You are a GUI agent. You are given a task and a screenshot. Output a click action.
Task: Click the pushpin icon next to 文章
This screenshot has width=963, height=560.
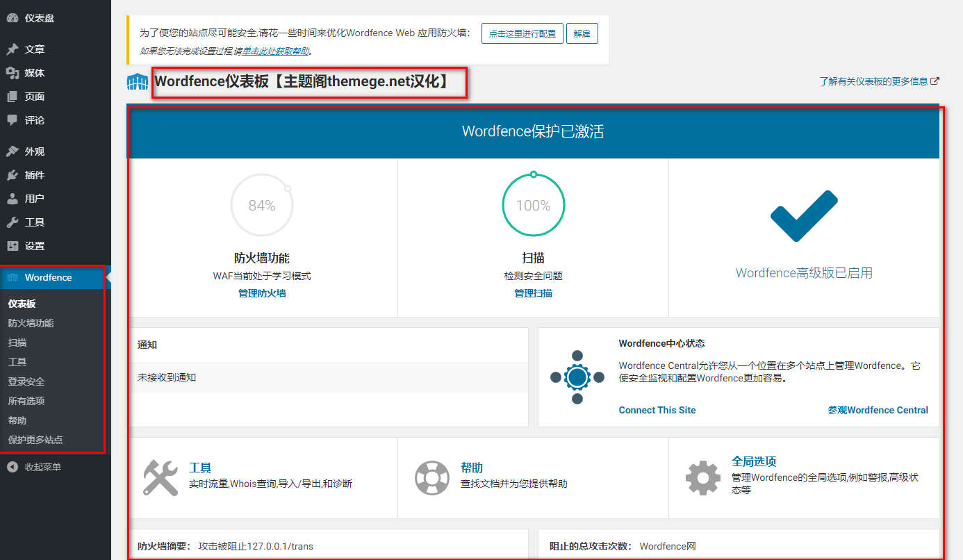[x=13, y=49]
